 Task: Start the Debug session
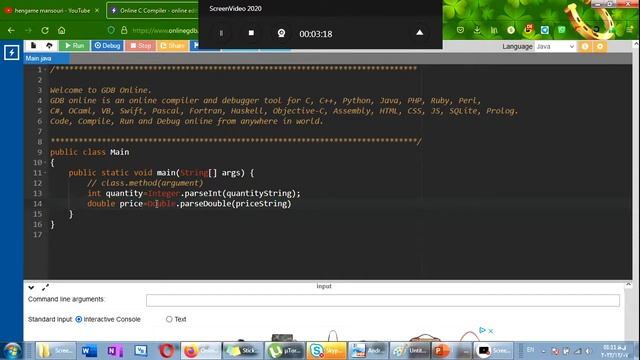pyautogui.click(x=107, y=45)
